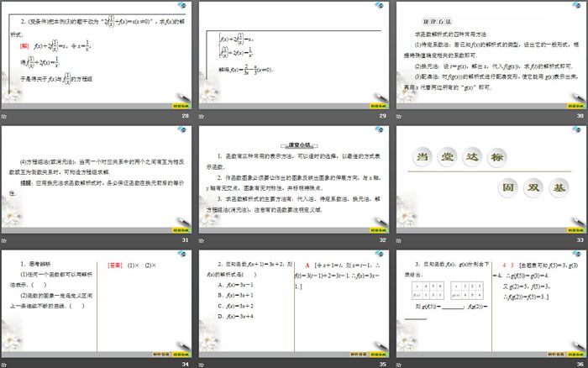Select the slide 31 thumbnail

click(x=97, y=180)
